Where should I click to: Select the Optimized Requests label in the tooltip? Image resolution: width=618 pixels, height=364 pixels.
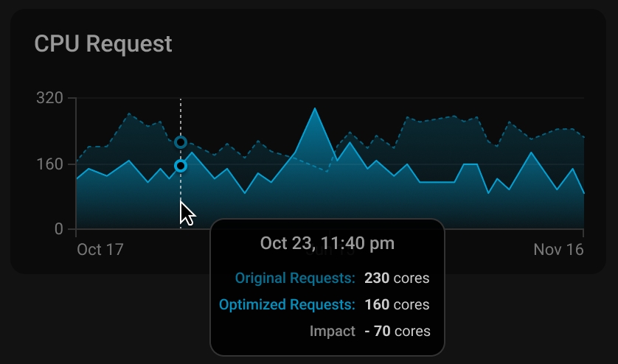click(287, 304)
